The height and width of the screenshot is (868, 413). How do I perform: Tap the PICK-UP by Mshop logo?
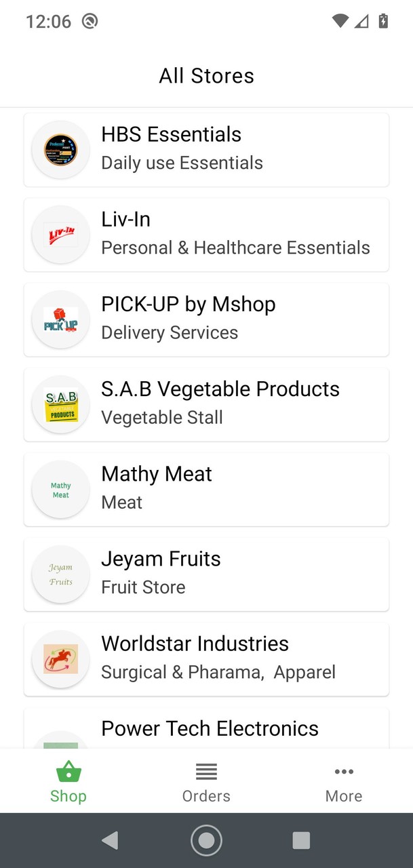61,319
